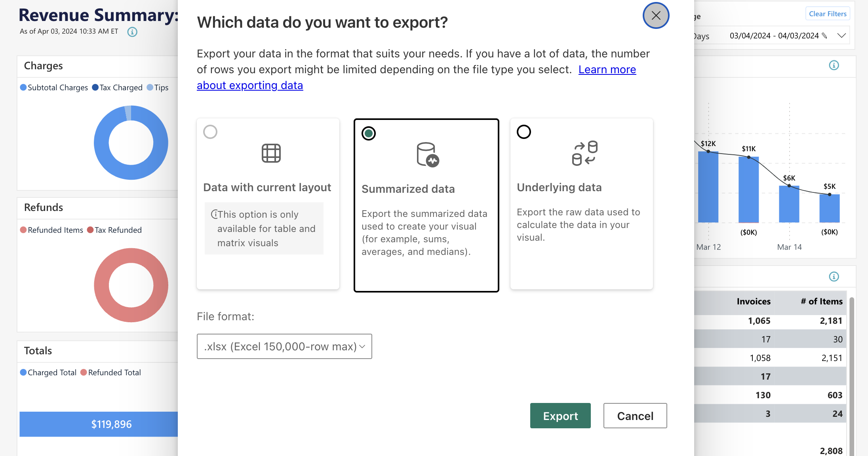
Task: Click Tax Refunded legend swatch
Action: [x=90, y=230]
